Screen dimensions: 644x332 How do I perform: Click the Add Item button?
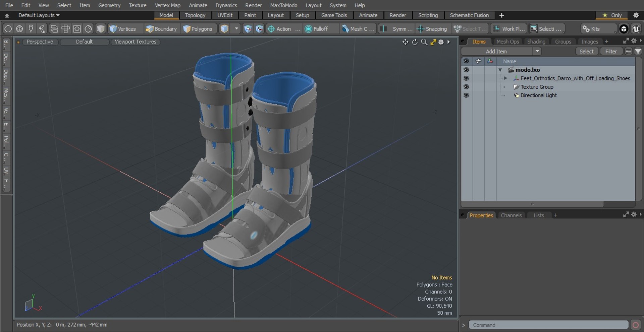(x=497, y=51)
